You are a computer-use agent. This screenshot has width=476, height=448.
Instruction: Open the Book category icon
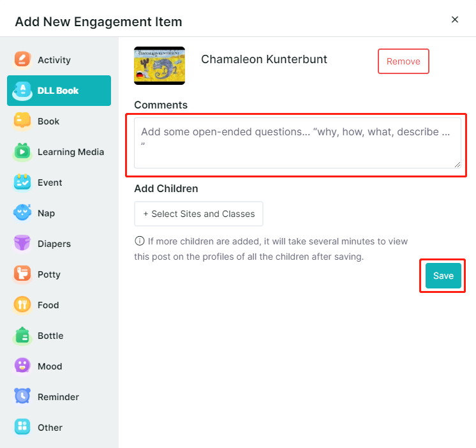[22, 121]
